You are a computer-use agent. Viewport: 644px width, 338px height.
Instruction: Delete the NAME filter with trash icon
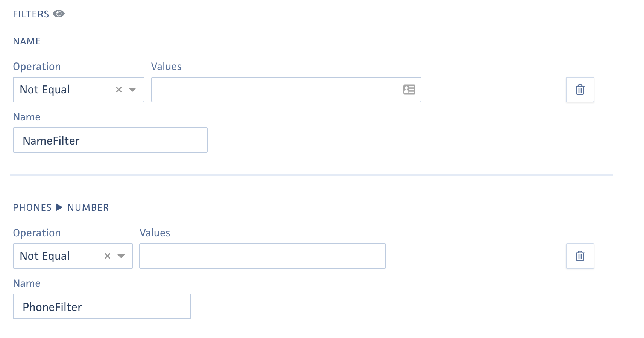tap(580, 90)
